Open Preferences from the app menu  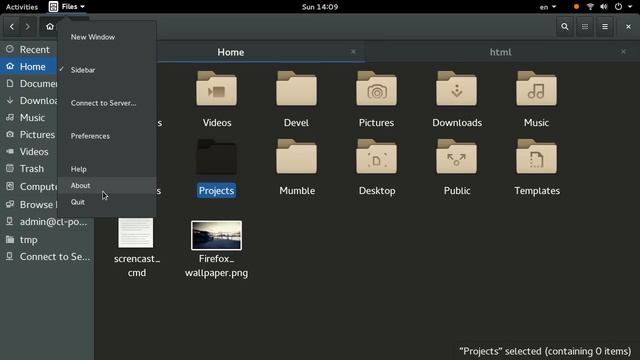(107, 136)
